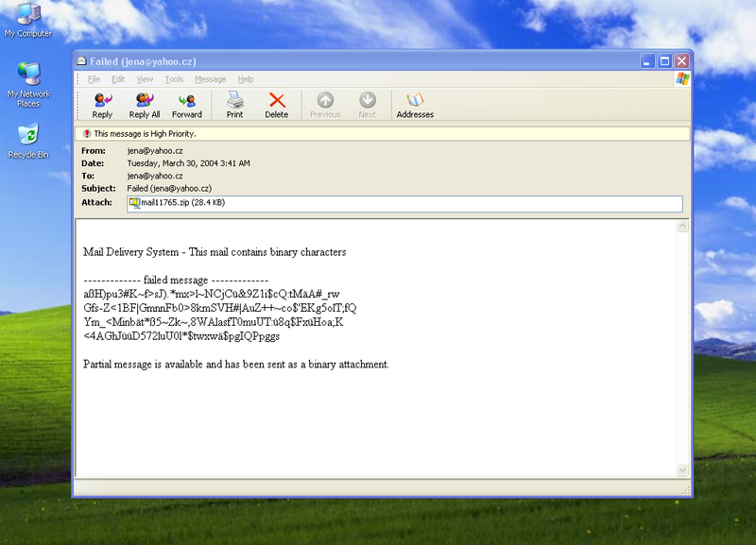Click garbled line starting with aßH)pu3#K

pos(211,294)
